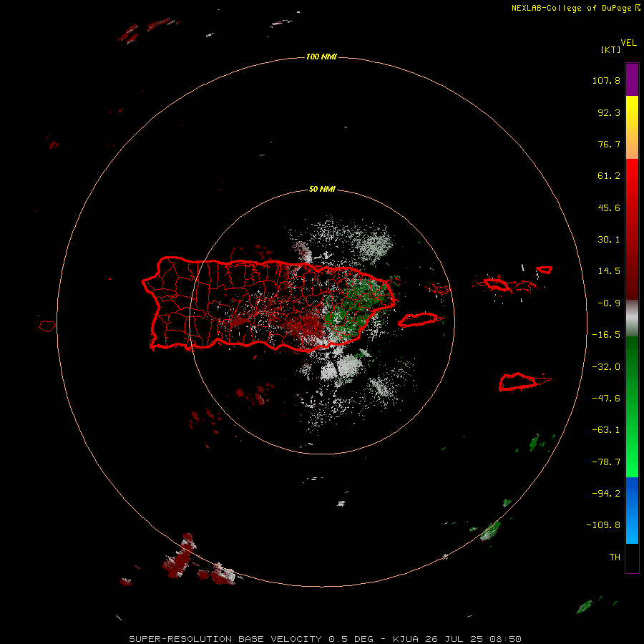Screen dimensions: 644x644
Task: Select the 92.3 velocity scale value
Action: click(x=609, y=112)
